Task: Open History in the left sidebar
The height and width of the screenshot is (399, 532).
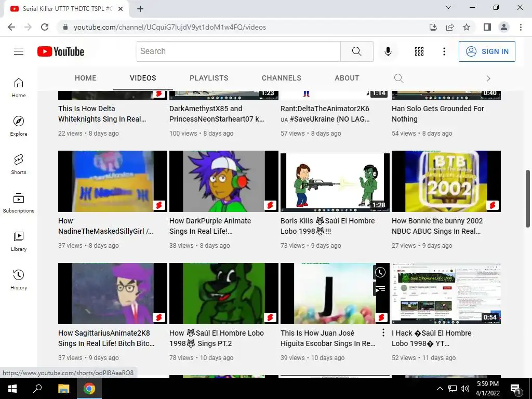Action: click(x=19, y=279)
